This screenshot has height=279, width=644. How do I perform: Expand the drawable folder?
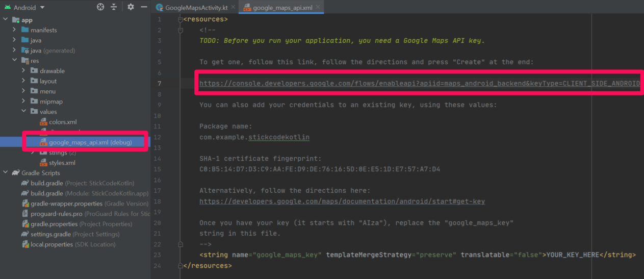tap(24, 71)
